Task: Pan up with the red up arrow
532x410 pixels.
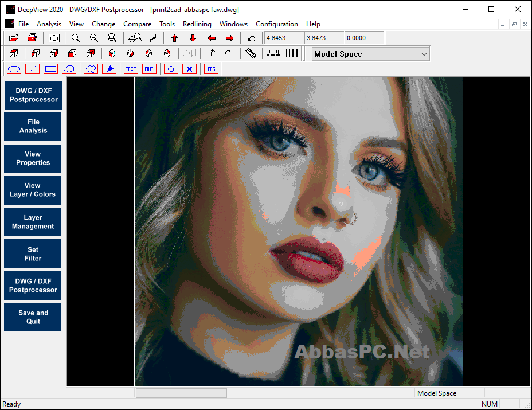Action: click(174, 38)
